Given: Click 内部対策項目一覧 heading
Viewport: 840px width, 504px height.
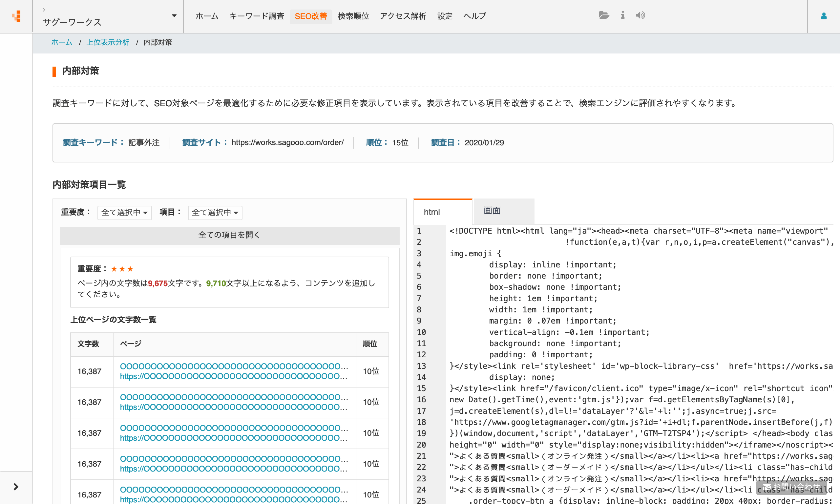Looking at the screenshot, I should pos(89,185).
